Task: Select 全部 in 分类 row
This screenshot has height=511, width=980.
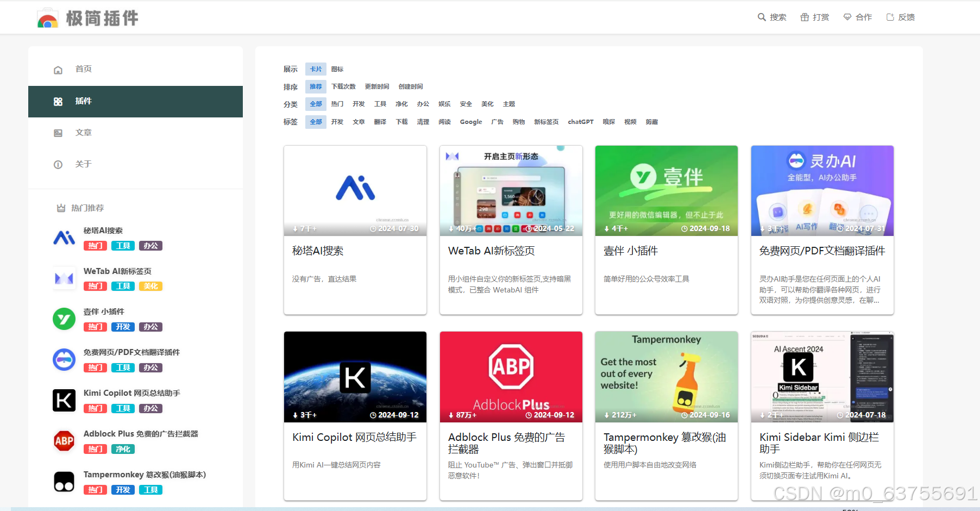Action: pos(316,104)
